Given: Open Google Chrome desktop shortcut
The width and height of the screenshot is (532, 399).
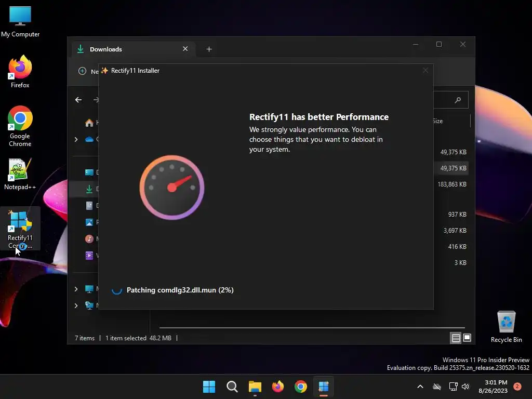Looking at the screenshot, I should pos(20,126).
